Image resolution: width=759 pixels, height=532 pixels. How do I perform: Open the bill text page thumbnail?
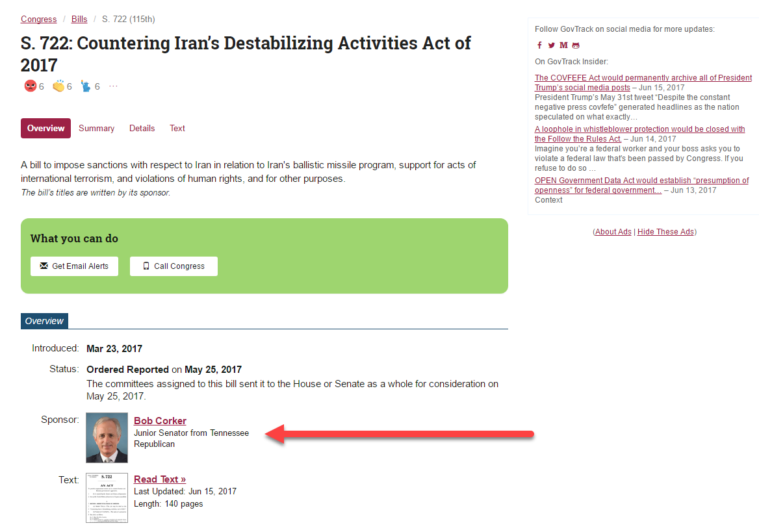(107, 498)
